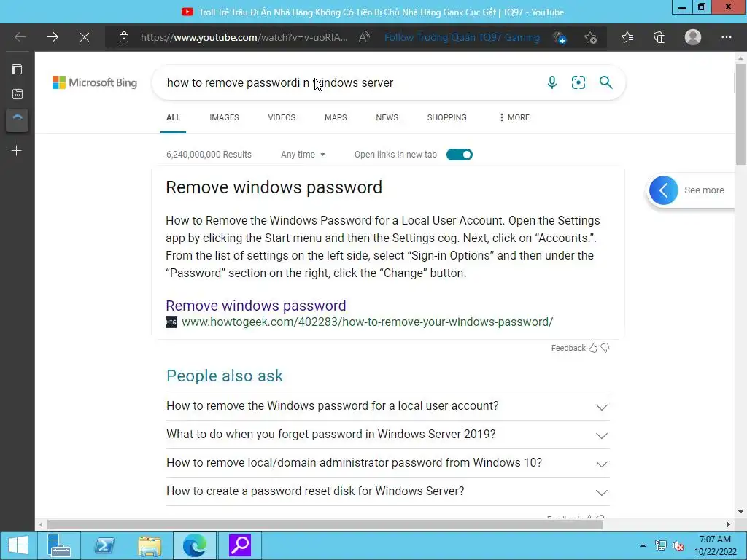The width and height of the screenshot is (747, 560).
Task: Click the Feedback text link
Action: (x=568, y=348)
